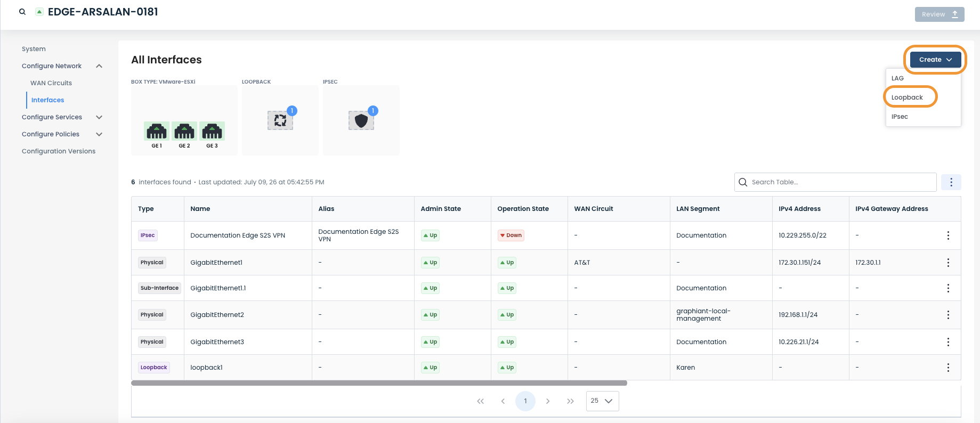
Task: Click the IPsec type badge
Action: [148, 235]
